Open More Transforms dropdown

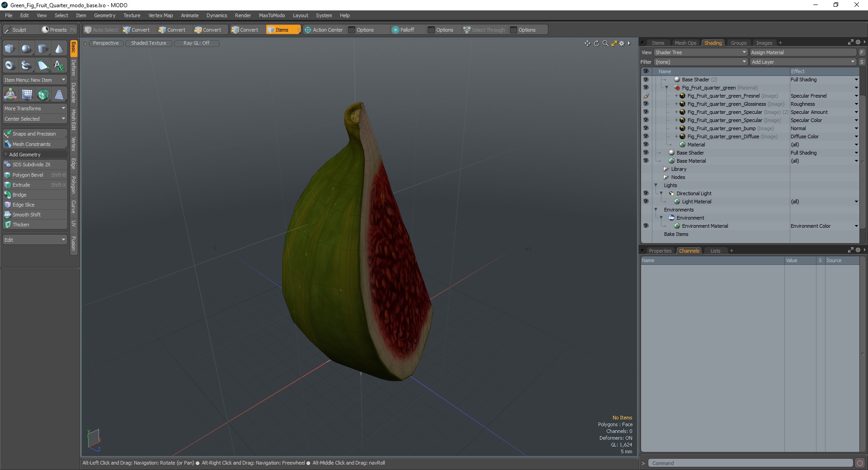click(35, 108)
